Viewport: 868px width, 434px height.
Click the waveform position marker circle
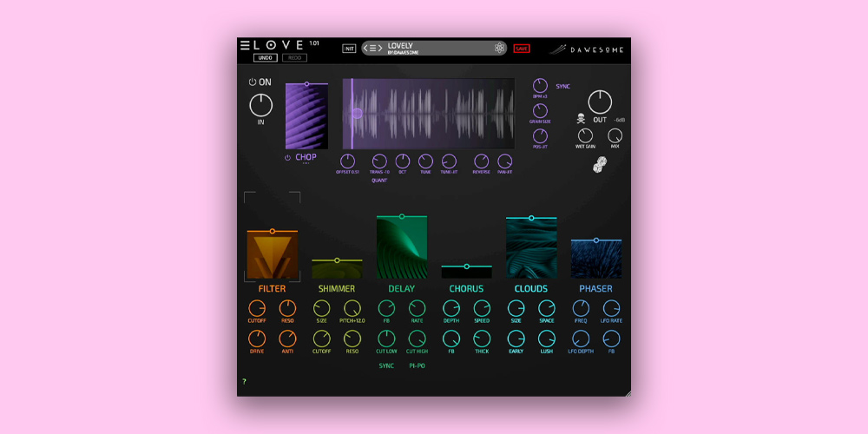click(x=358, y=114)
